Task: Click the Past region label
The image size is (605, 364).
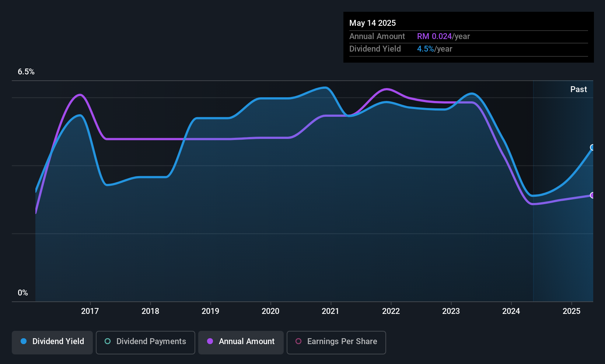Action: (x=578, y=89)
